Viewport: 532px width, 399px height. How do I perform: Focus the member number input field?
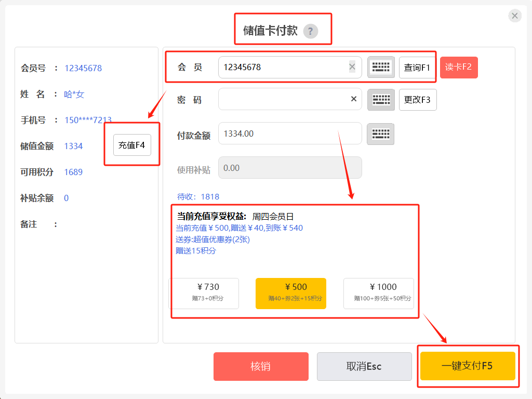coord(283,68)
